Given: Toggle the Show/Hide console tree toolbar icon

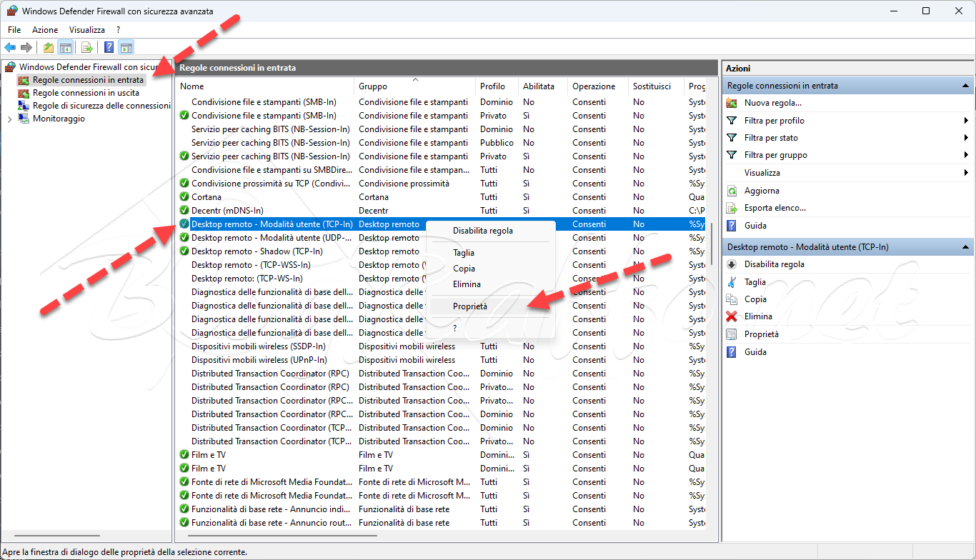Looking at the screenshot, I should point(65,48).
